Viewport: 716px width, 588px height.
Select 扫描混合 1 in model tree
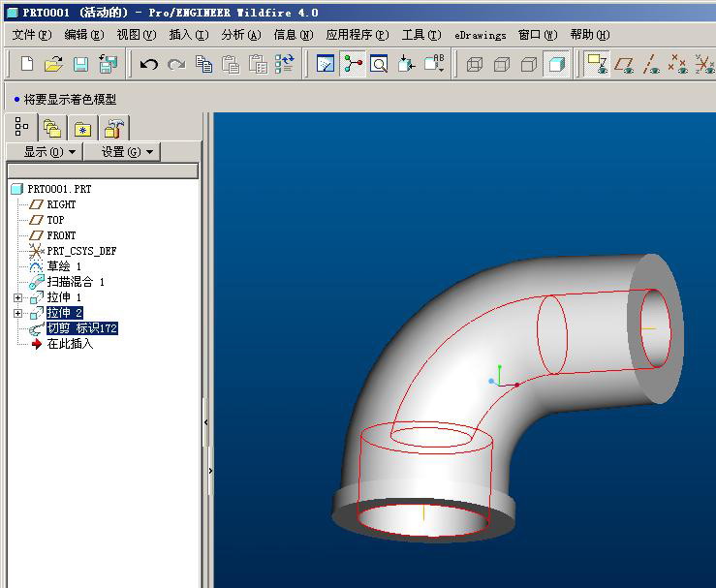[76, 282]
